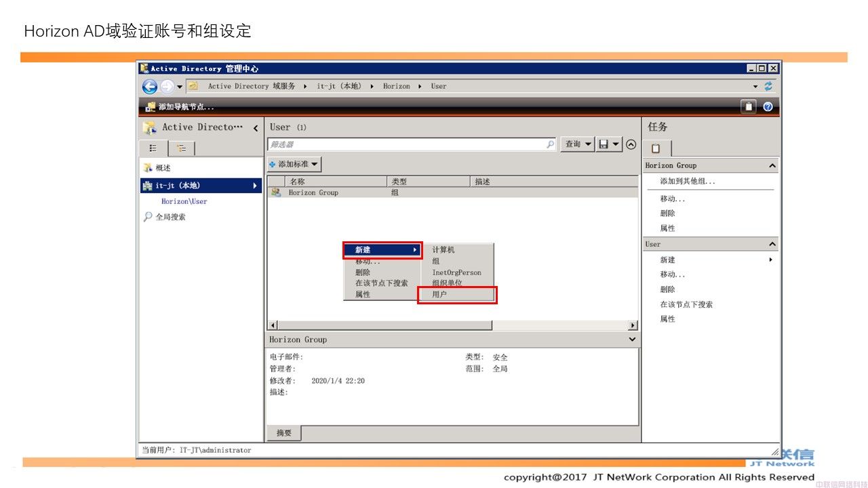This screenshot has width=868, height=488.
Task: Open the help question mark icon
Action: point(768,106)
